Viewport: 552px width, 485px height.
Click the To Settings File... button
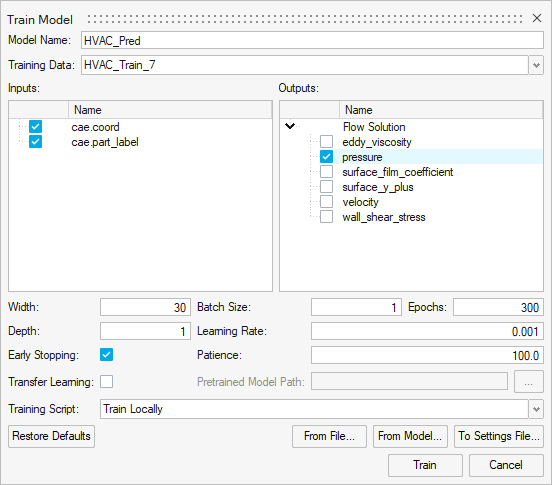[499, 436]
